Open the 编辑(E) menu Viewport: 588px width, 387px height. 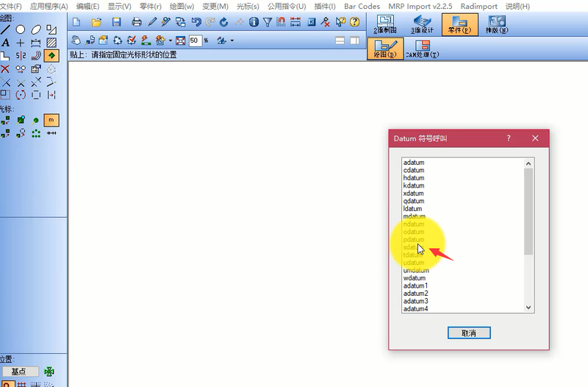click(87, 7)
